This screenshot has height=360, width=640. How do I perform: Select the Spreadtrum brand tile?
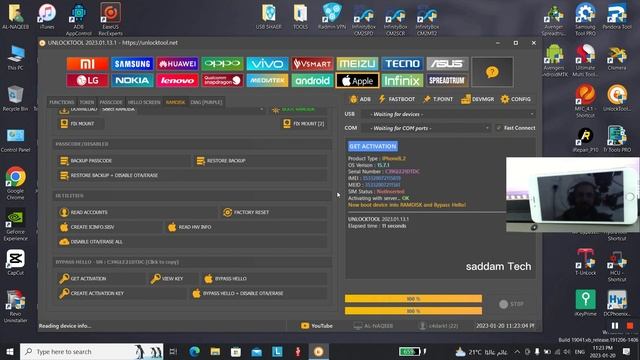447,80
